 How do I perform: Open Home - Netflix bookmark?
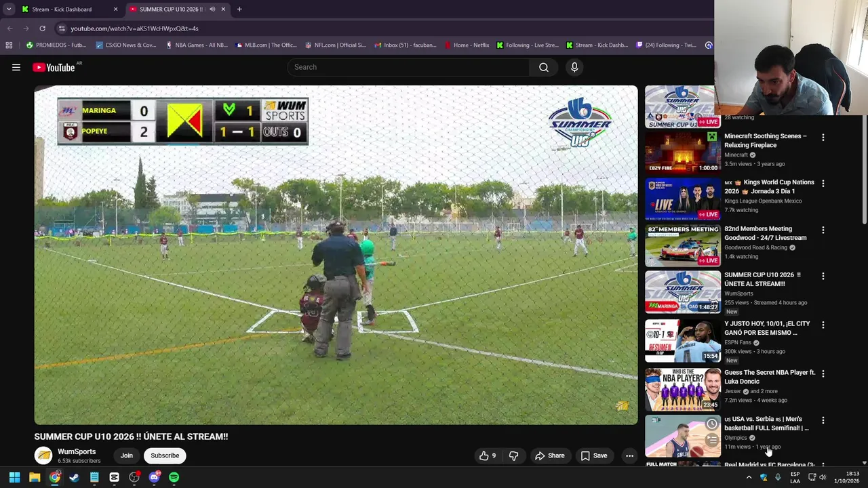[x=467, y=45]
